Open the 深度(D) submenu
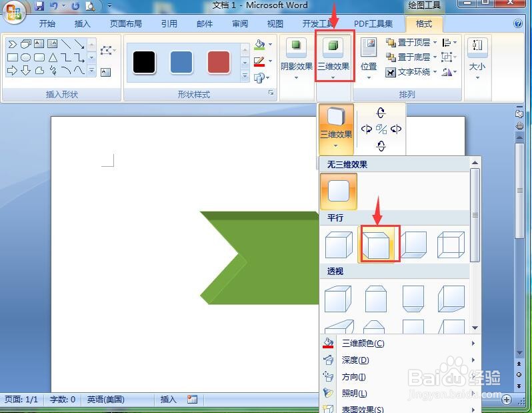Screen dimensions: 532x413 (x=400, y=360)
